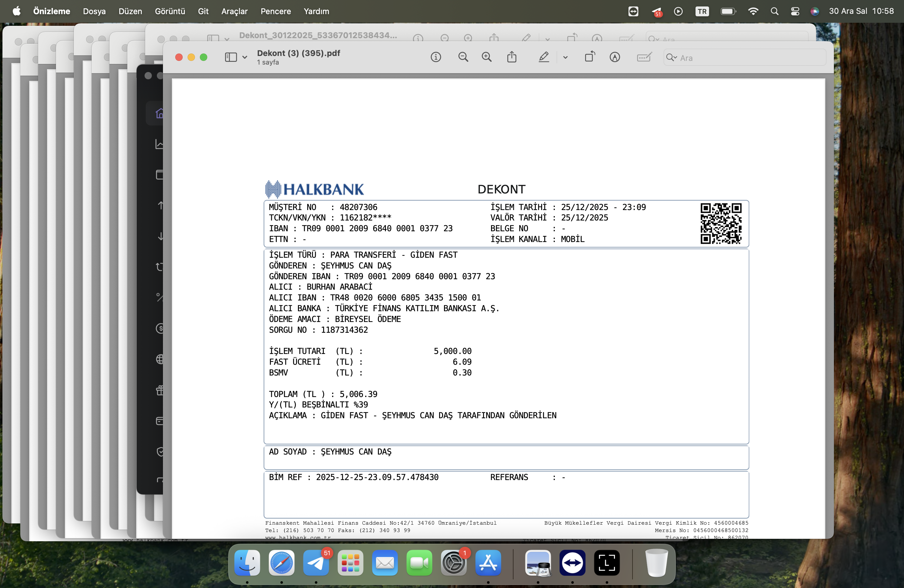This screenshot has width=904, height=588.
Task: Zoom in on the Dekont PDF
Action: click(x=486, y=58)
